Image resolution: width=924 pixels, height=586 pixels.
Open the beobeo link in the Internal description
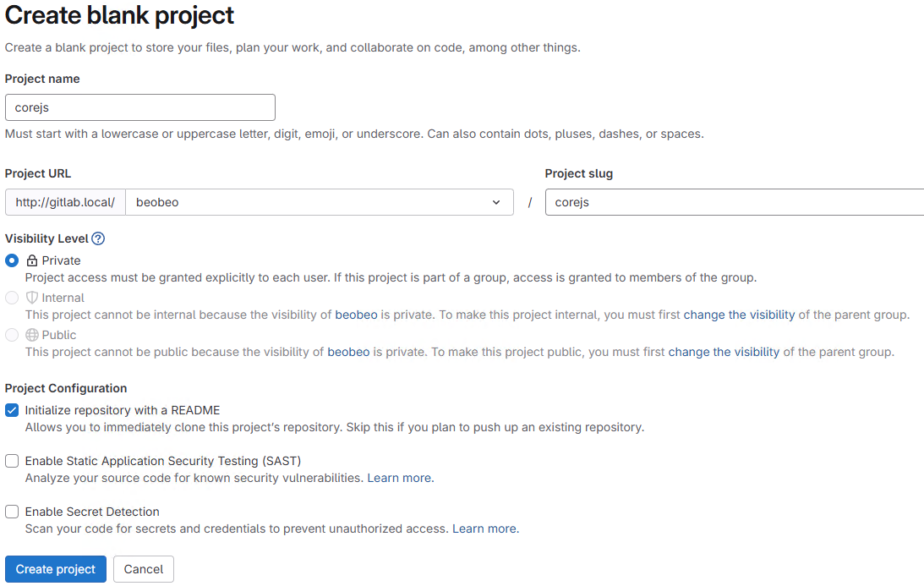(x=356, y=315)
